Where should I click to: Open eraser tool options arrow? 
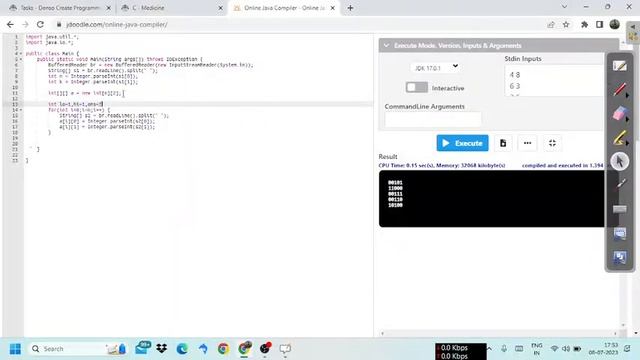628,119
